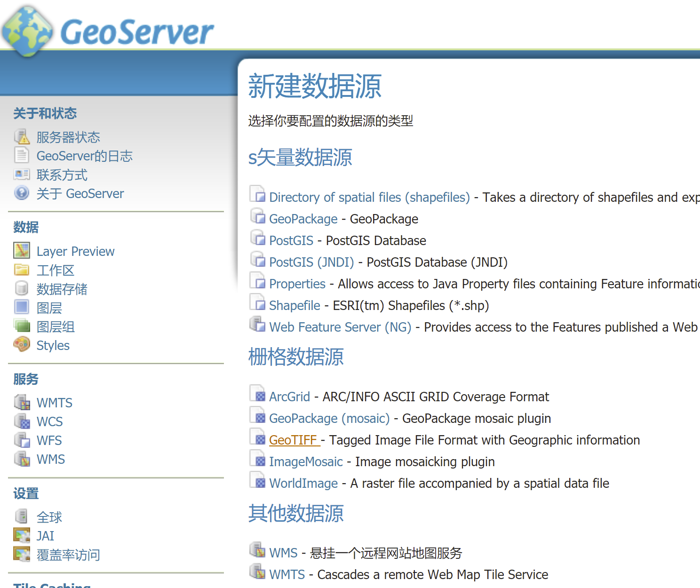Click the GeoTIFF raster icon
Image resolution: width=700 pixels, height=588 pixels.
tap(258, 439)
